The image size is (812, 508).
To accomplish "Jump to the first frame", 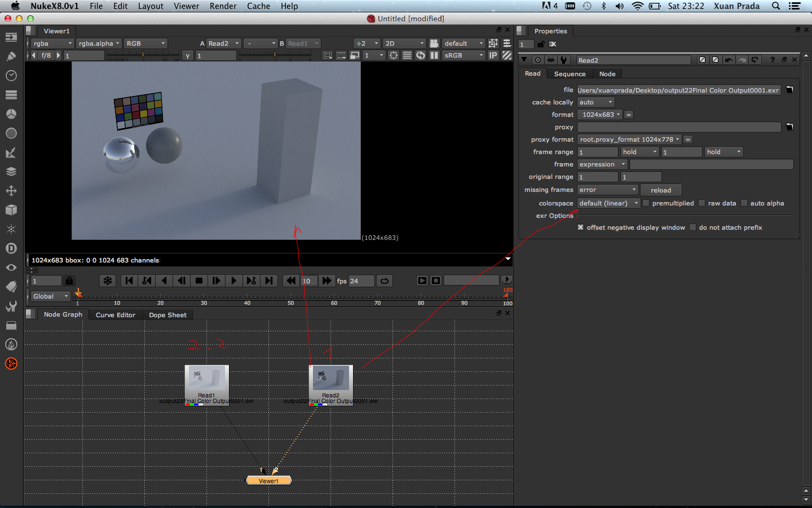I will point(129,281).
